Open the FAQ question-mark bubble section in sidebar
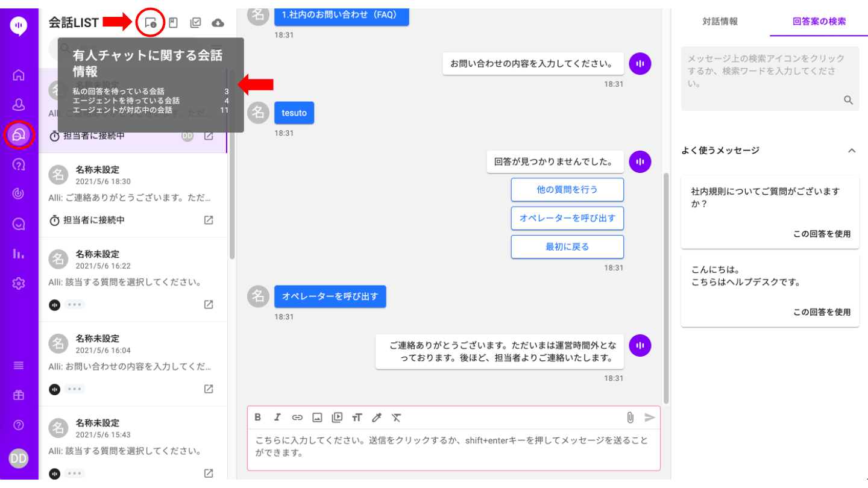The width and height of the screenshot is (868, 488). 19,164
